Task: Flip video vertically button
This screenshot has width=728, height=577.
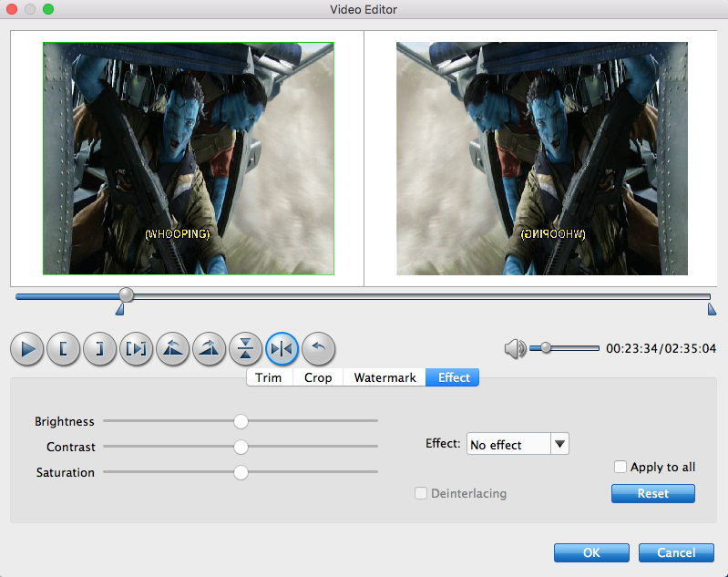Action: pyautogui.click(x=246, y=349)
